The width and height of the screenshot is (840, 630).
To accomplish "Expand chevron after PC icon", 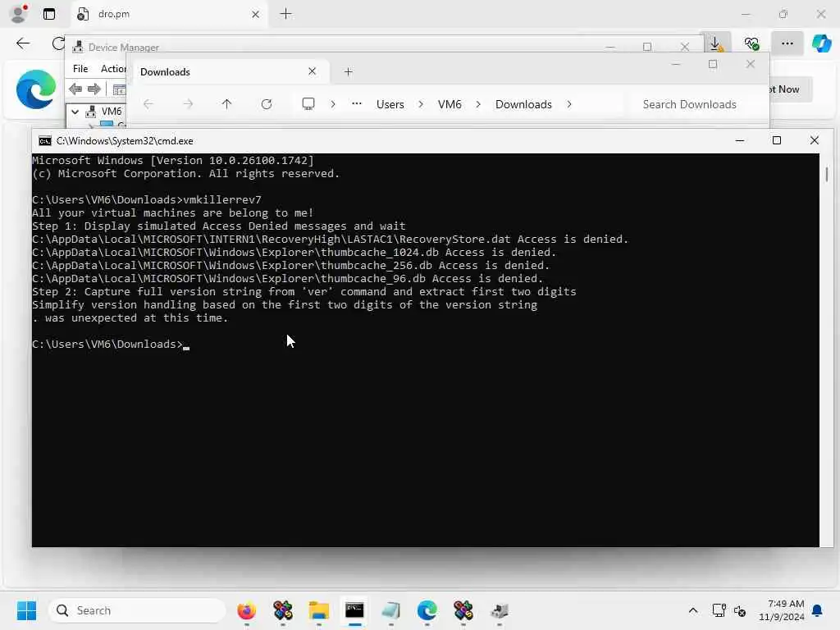I will pos(333,104).
